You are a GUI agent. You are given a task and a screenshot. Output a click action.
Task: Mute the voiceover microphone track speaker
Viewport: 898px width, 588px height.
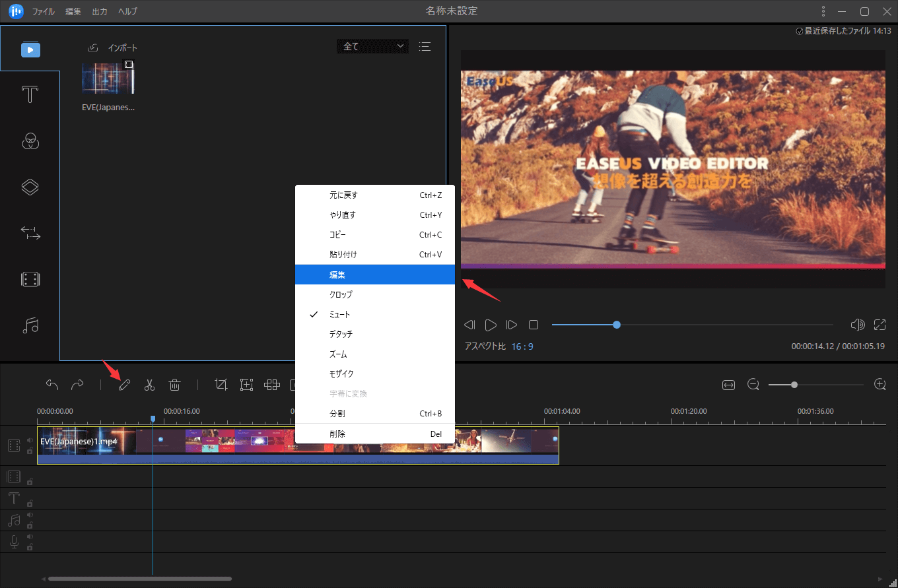30,537
